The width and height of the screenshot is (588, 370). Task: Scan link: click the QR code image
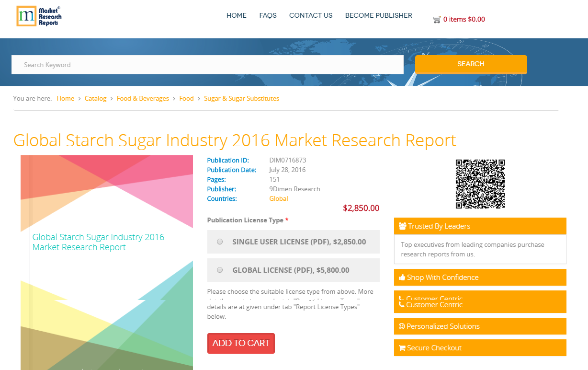(480, 184)
